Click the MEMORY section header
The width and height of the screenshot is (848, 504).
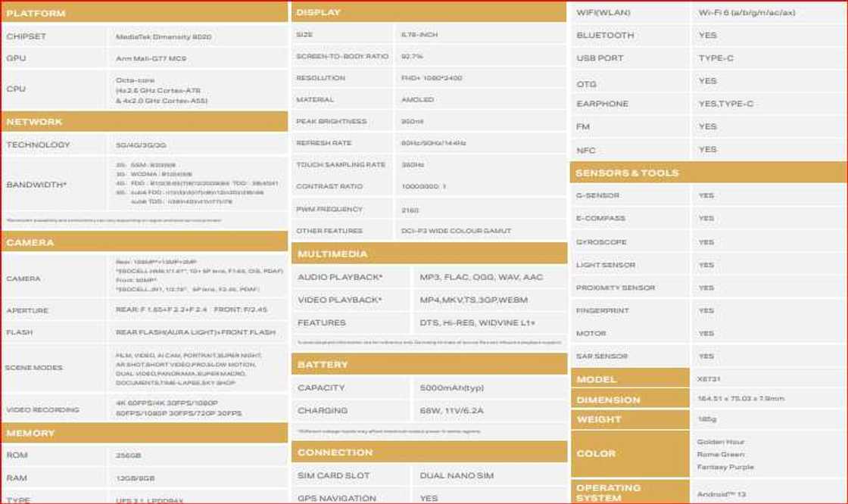[31, 434]
